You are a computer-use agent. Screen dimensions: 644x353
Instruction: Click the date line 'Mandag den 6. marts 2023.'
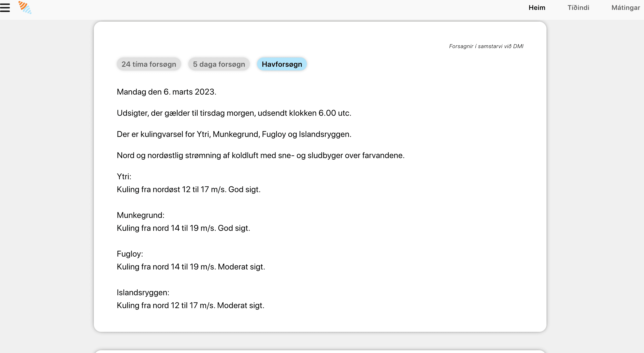coord(167,92)
